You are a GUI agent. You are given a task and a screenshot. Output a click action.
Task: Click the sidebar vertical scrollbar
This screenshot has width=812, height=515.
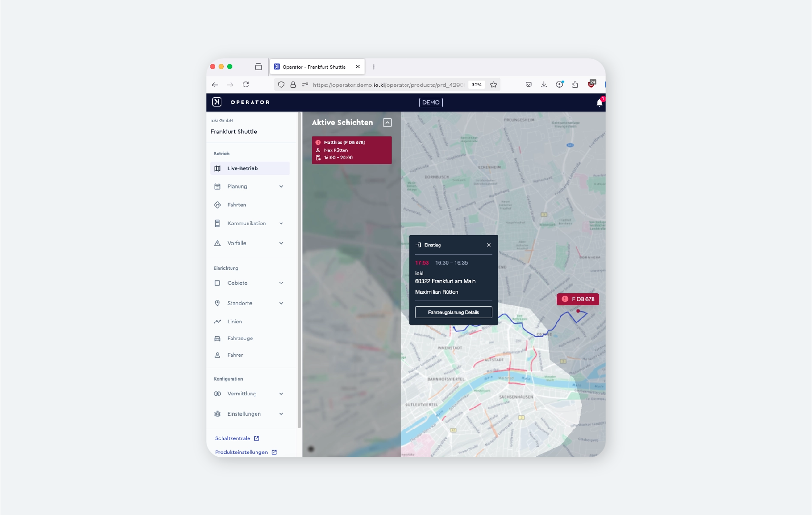(299, 267)
